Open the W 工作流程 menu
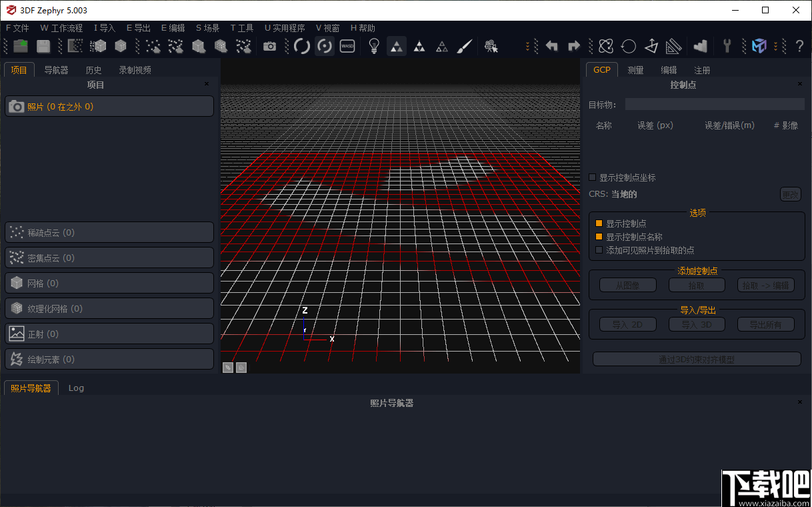Viewport: 812px width, 507px height. [x=61, y=28]
